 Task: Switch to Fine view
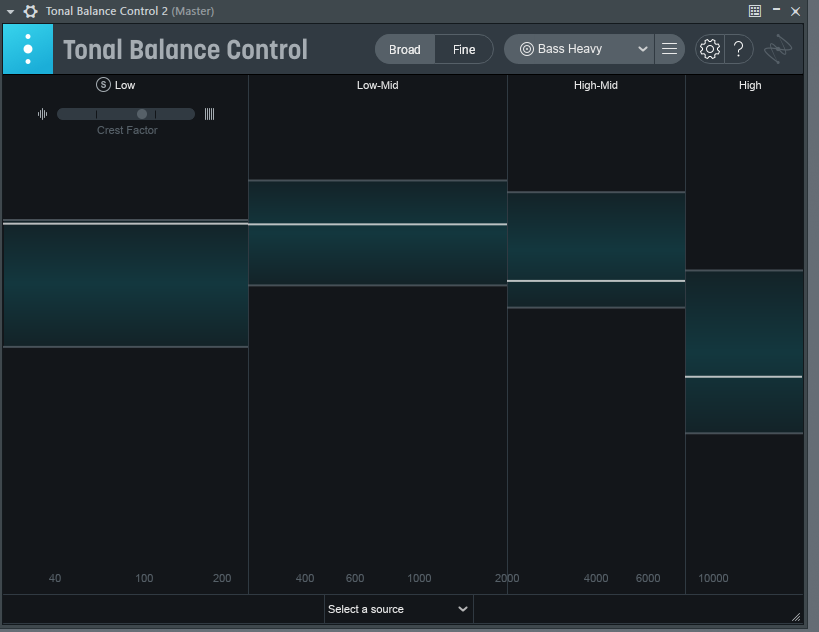[464, 49]
